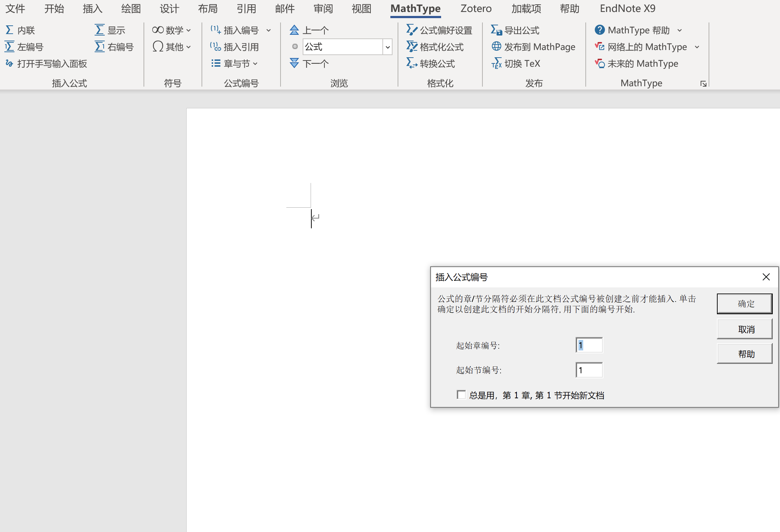Go to previous equation (上一个)
The image size is (780, 532).
point(309,30)
